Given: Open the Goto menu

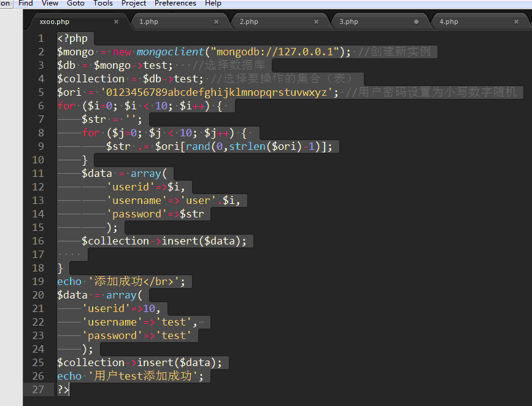Looking at the screenshot, I should [75, 3].
